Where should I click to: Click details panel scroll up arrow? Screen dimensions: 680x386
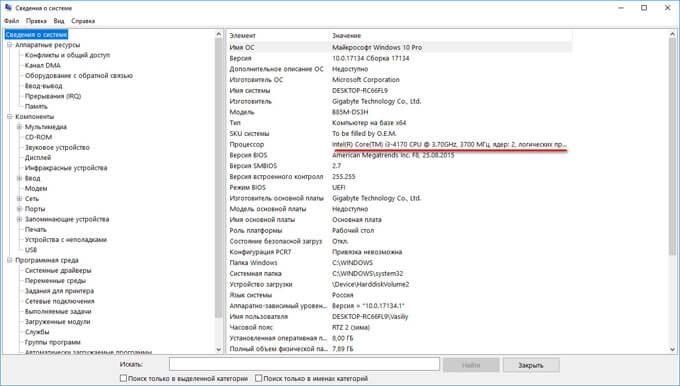(x=673, y=34)
